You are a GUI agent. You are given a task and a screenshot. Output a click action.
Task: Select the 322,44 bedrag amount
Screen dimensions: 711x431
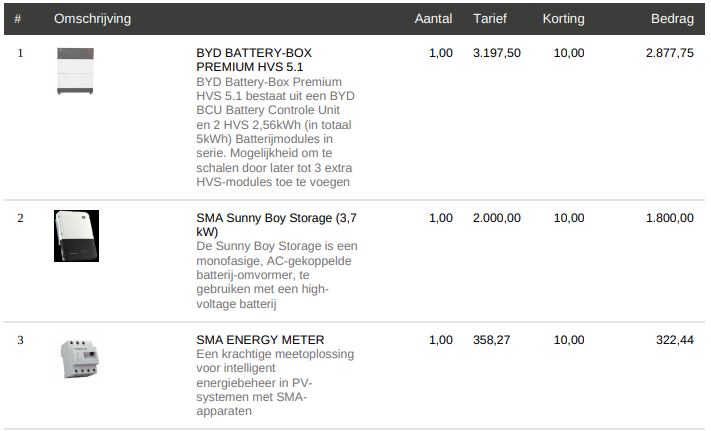pos(674,340)
